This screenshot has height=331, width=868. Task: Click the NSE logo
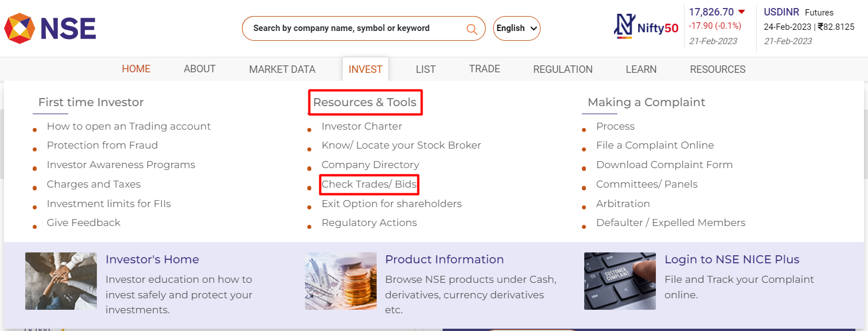(x=50, y=28)
